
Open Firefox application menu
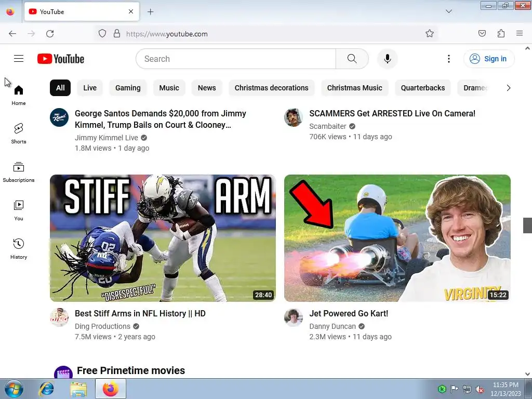[x=520, y=34]
